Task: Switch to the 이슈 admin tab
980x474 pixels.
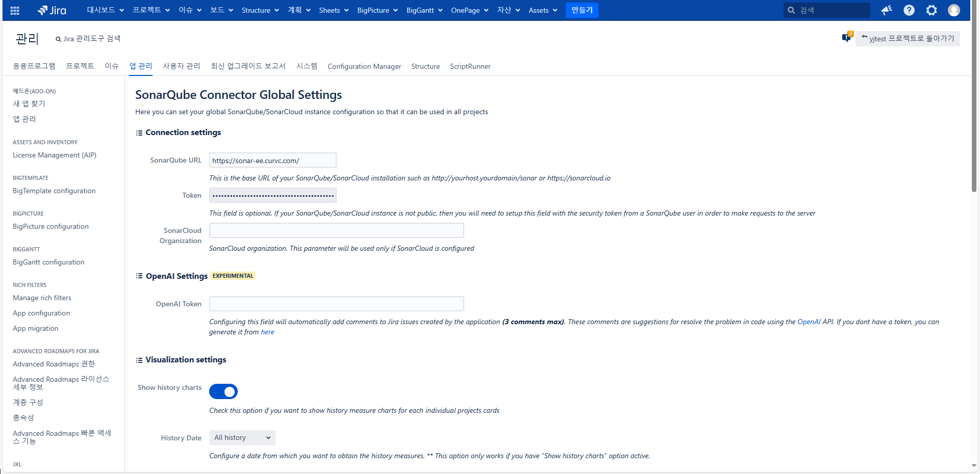Action: coord(112,66)
